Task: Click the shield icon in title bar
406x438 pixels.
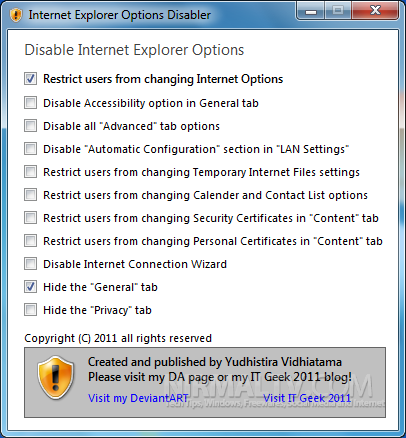Action: click(x=16, y=15)
